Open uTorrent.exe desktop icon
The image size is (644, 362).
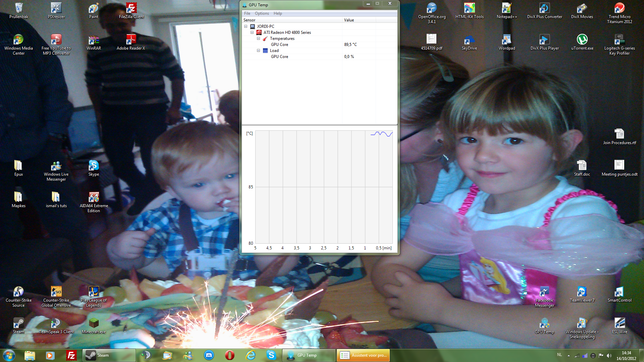[582, 42]
